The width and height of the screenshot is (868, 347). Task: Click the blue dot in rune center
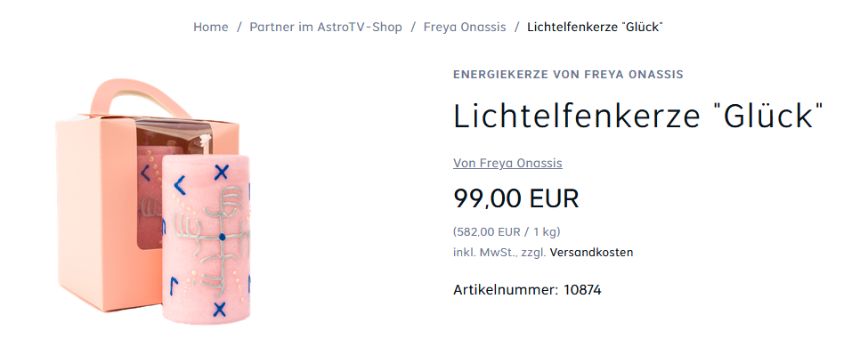pyautogui.click(x=222, y=237)
